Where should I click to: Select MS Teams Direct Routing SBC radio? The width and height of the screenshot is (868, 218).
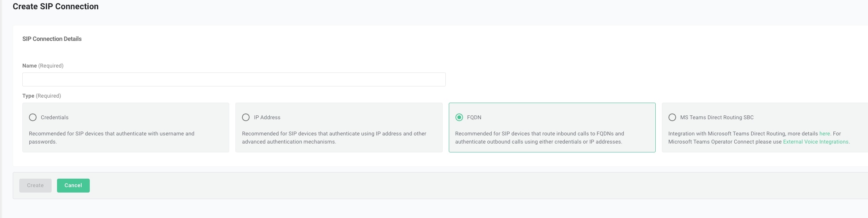coord(672,117)
